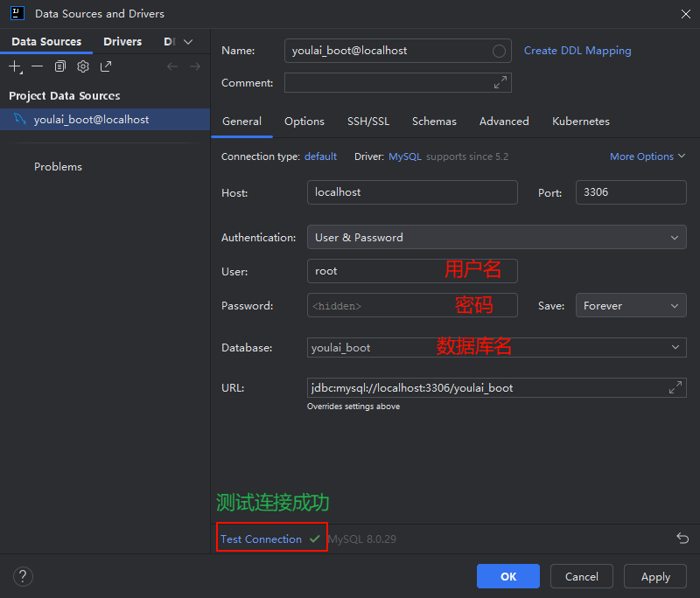The image size is (700, 598).
Task: Click Create DDL Mapping link
Action: click(577, 51)
